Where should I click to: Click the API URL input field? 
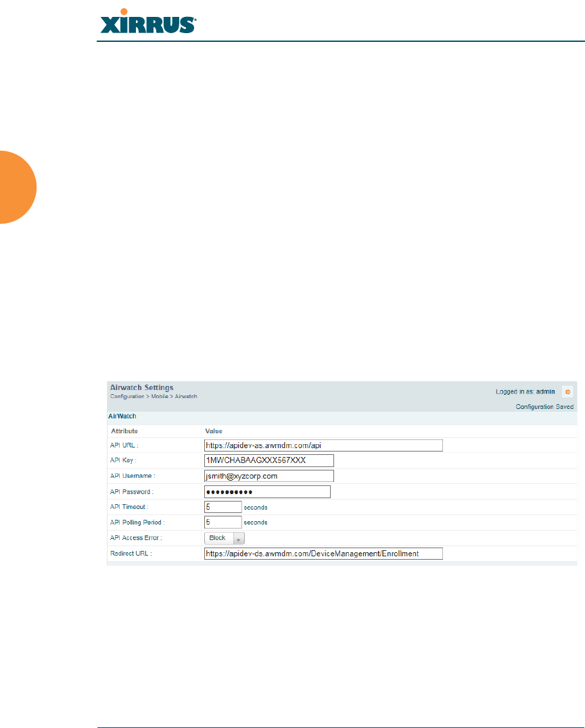tap(323, 445)
